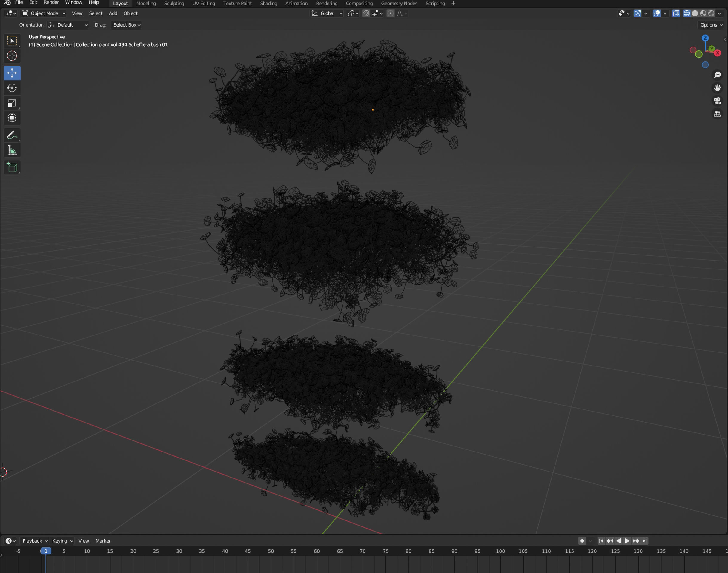Screen dimensions: 728x573
Task: Select the Move tool
Action: tap(12, 73)
